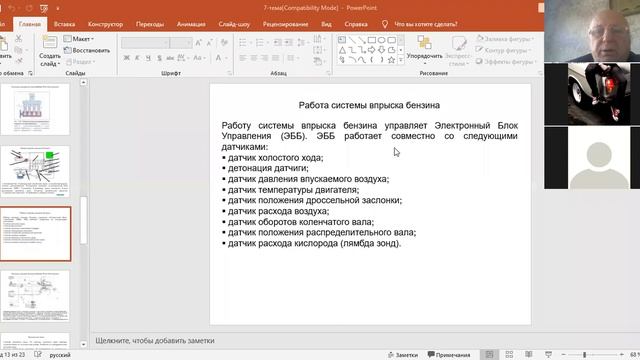This screenshot has height=360, width=640.
Task: Align text left in paragraph group
Action: (243, 58)
